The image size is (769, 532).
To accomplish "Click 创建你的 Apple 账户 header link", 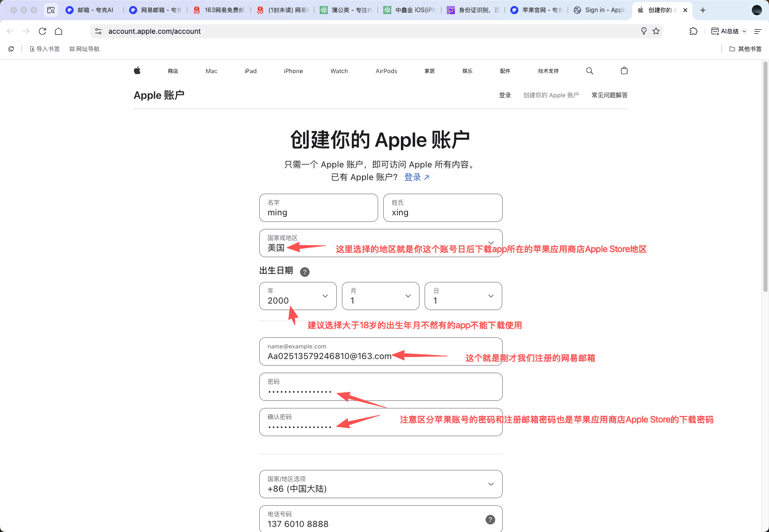I will point(551,95).
